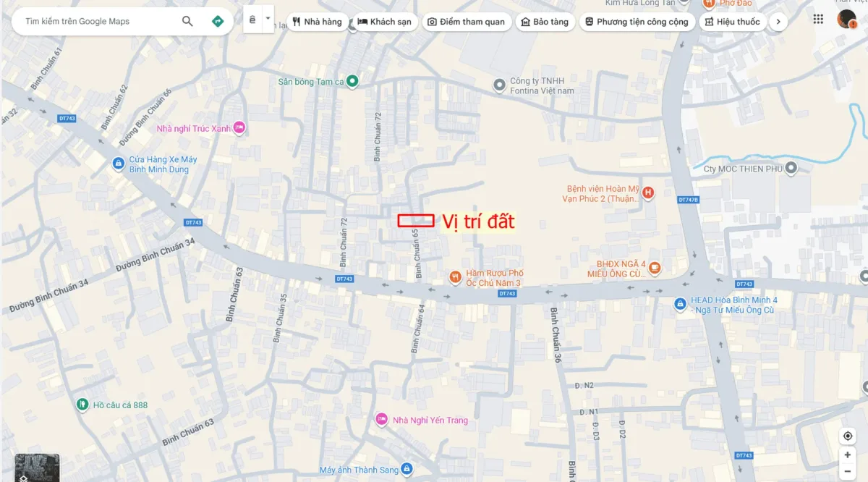This screenshot has width=868, height=482.
Task: Select Cửa Hàng Xe Máy Bình Minh Dung marker
Action: [119, 164]
